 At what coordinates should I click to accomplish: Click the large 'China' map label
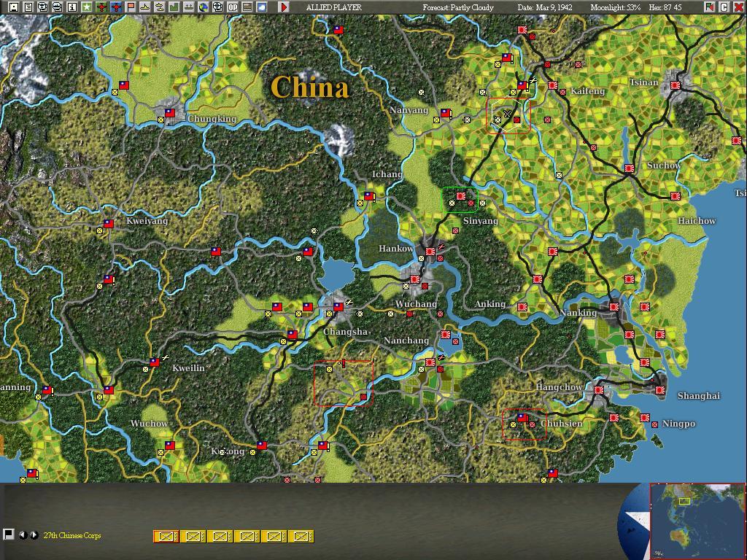pos(309,87)
